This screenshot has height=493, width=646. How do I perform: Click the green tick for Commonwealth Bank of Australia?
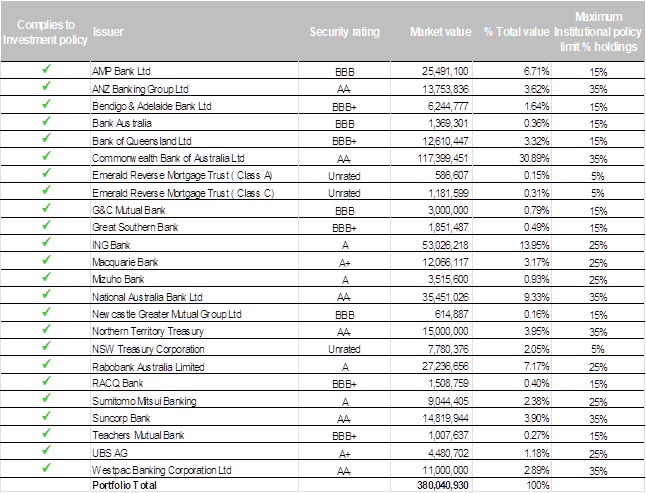click(x=46, y=156)
